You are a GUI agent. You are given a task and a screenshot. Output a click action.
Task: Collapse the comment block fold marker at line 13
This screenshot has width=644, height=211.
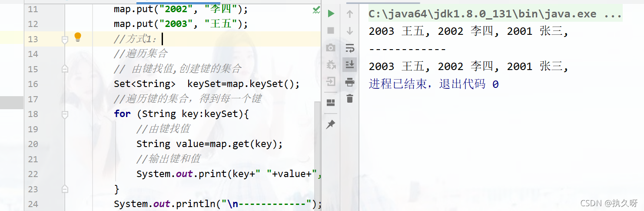point(65,40)
